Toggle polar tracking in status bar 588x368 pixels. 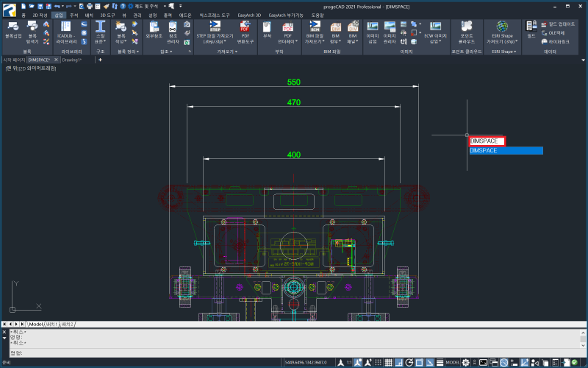click(409, 362)
